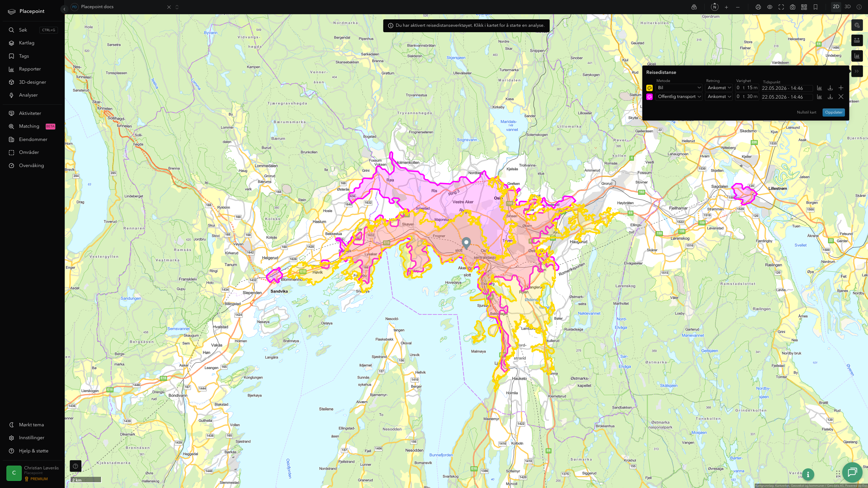Screen dimensions: 868x488
Task: Open Innstillinger settings
Action: coord(33,438)
